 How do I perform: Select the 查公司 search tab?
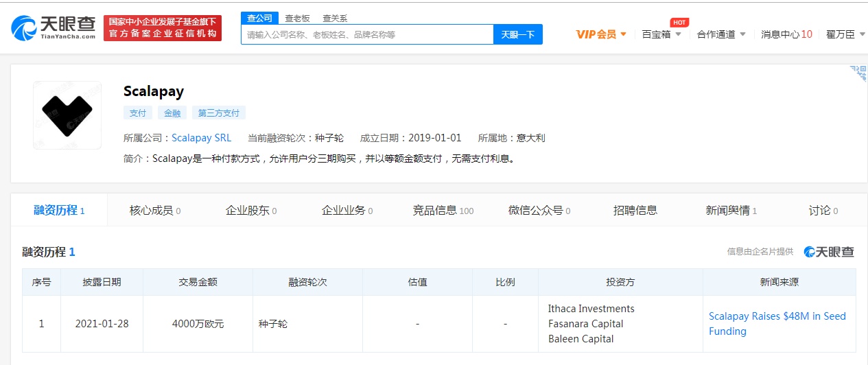tap(260, 19)
